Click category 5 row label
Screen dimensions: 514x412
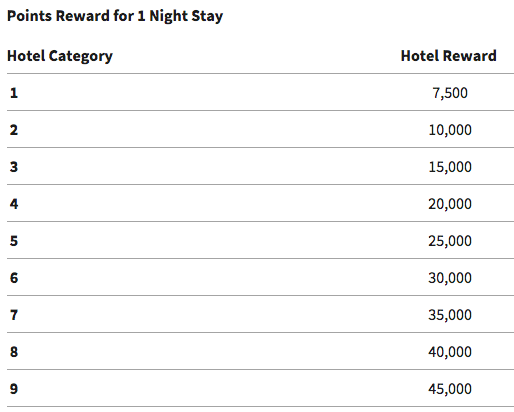(14, 241)
